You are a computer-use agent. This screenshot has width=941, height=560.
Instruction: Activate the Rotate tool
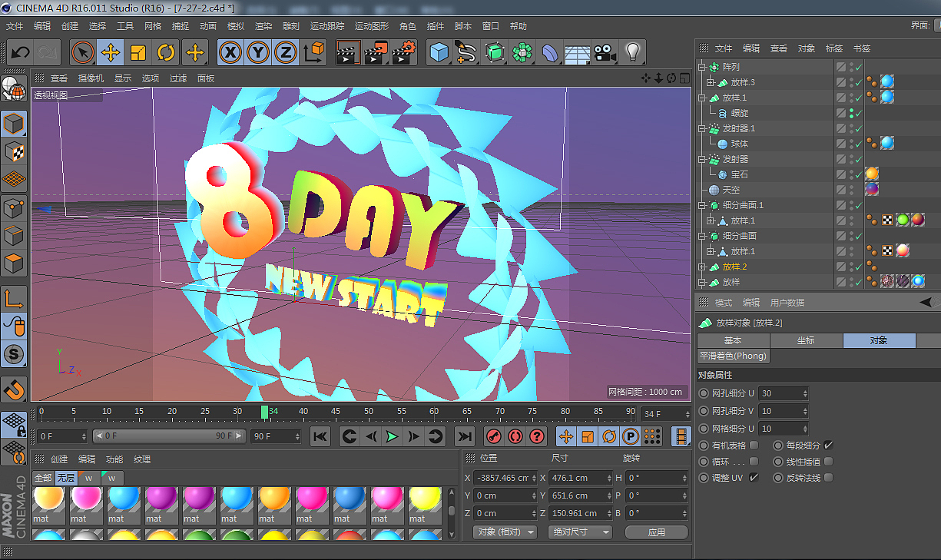click(x=166, y=53)
